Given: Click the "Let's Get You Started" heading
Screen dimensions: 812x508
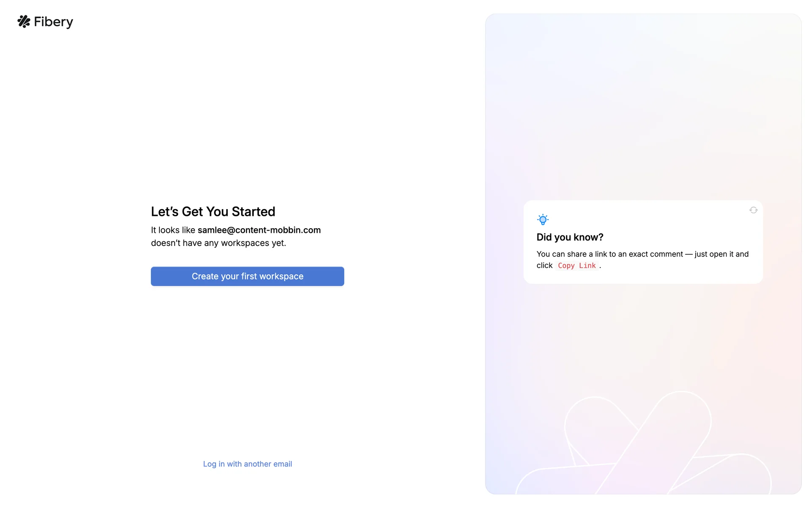Looking at the screenshot, I should click(213, 212).
